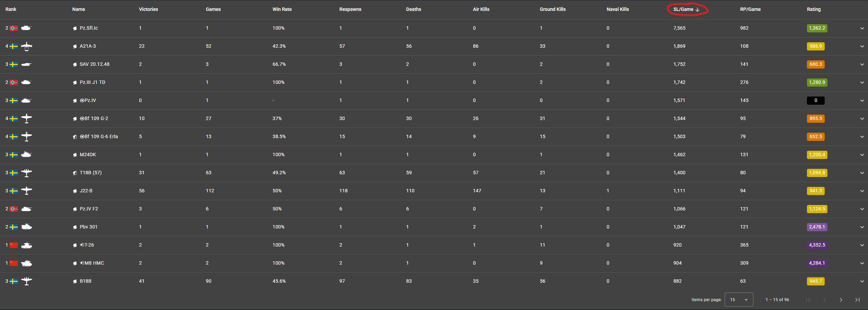The width and height of the screenshot is (868, 310).
Task: Sort by the Rating column header
Action: 813,9
